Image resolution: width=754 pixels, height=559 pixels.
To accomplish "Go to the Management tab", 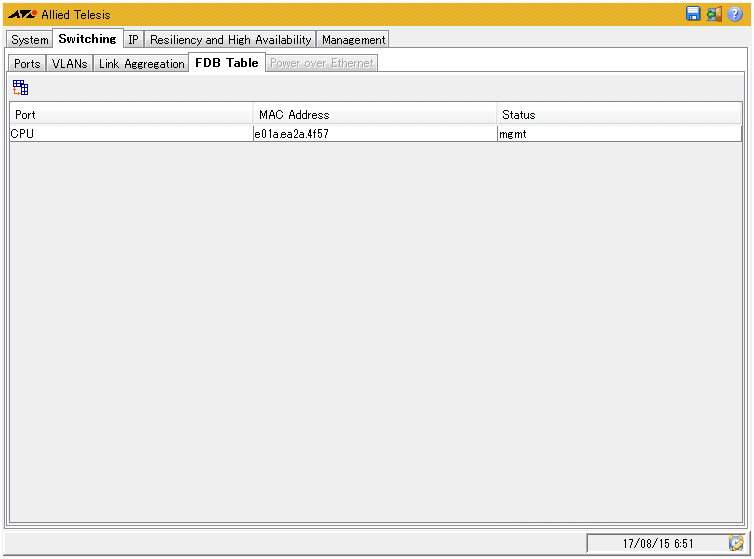I will pyautogui.click(x=353, y=39).
